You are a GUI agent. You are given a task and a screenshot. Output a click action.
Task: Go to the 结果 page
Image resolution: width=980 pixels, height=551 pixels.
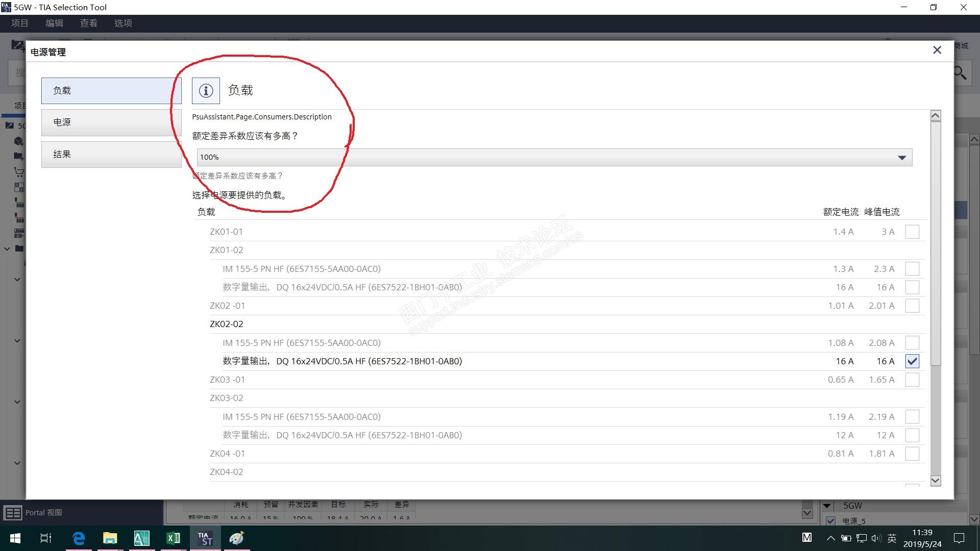point(111,154)
